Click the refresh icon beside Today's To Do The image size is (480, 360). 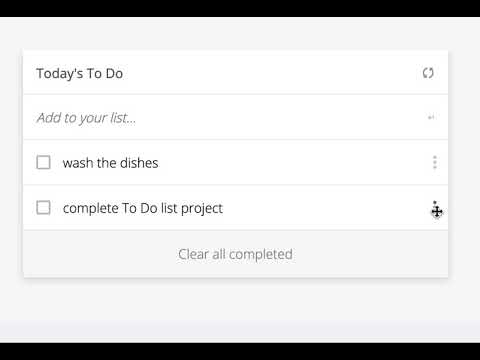pyautogui.click(x=428, y=73)
